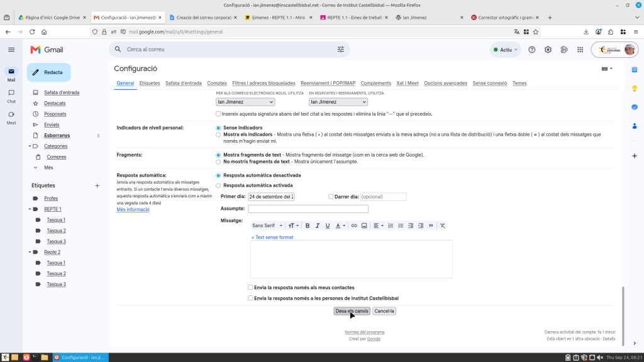
Task: Open Gmail settings gear icon
Action: (x=548, y=50)
